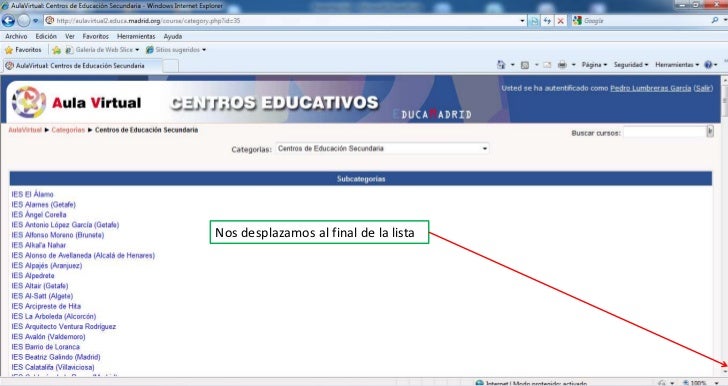
Task: Open the address bar URL history dropdown
Action: pos(522,21)
